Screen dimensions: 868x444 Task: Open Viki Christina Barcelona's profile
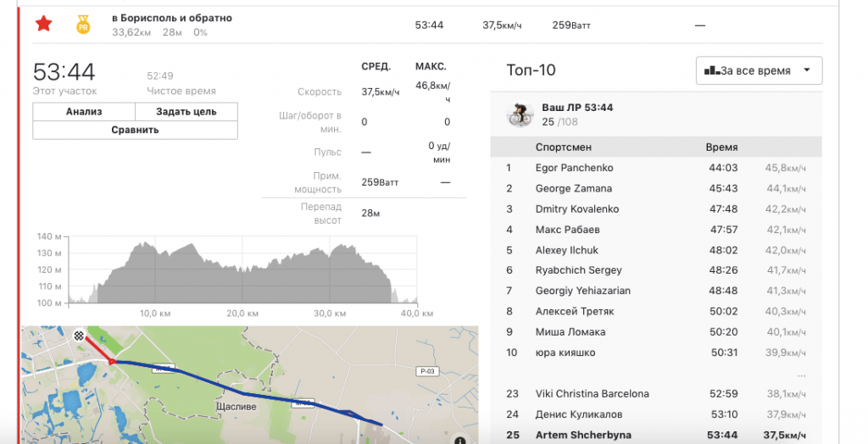pos(592,394)
